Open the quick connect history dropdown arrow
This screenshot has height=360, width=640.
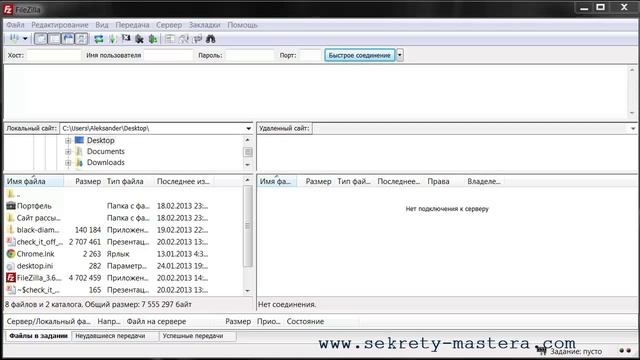click(x=400, y=55)
